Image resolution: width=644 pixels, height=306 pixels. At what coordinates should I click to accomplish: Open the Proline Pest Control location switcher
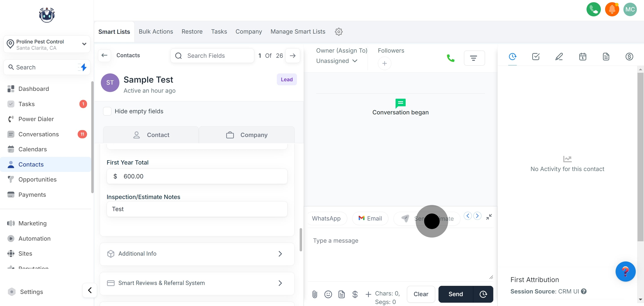pyautogui.click(x=47, y=44)
